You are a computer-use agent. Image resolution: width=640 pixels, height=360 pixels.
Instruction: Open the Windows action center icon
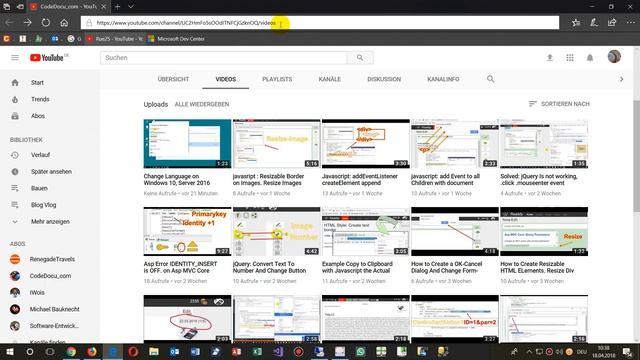[x=627, y=351]
